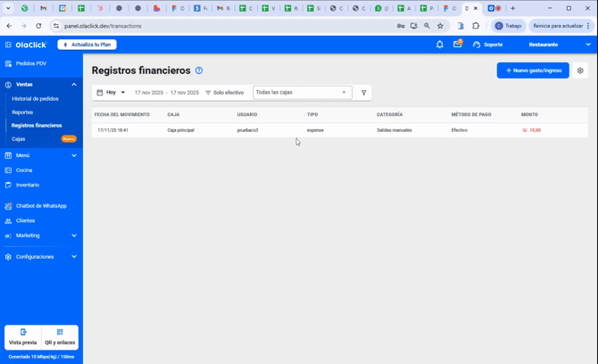Open Reportes in sidebar

22,112
